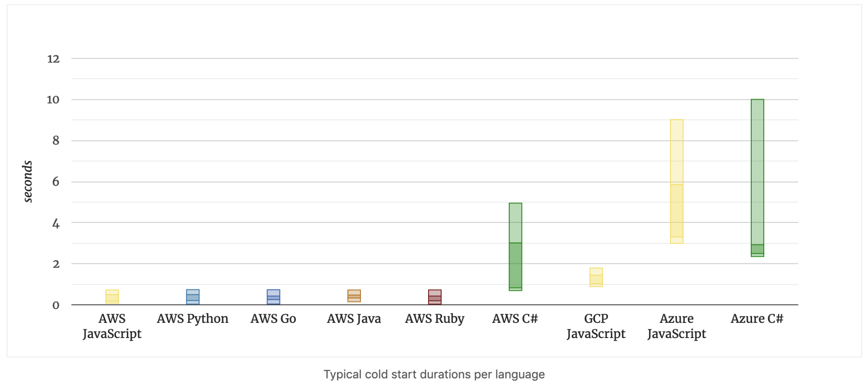This screenshot has height=388, width=868.
Task: Click the tall Azure JavaScript yellow bar
Action: [677, 181]
